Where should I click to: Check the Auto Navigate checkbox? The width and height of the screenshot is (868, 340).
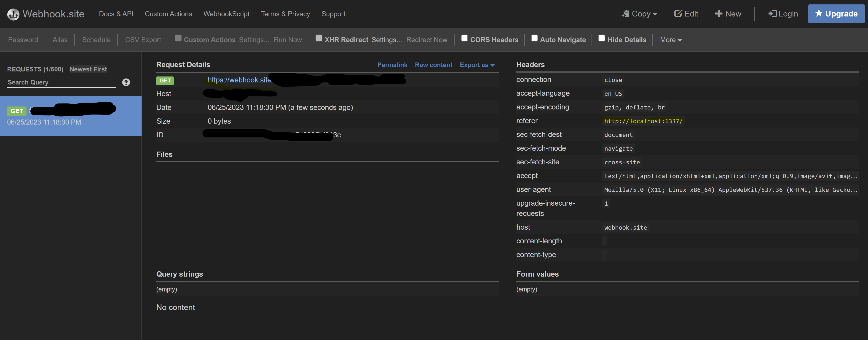click(534, 38)
